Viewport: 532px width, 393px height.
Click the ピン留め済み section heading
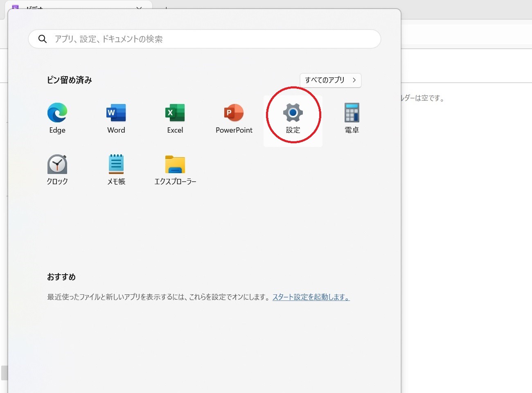tap(70, 80)
